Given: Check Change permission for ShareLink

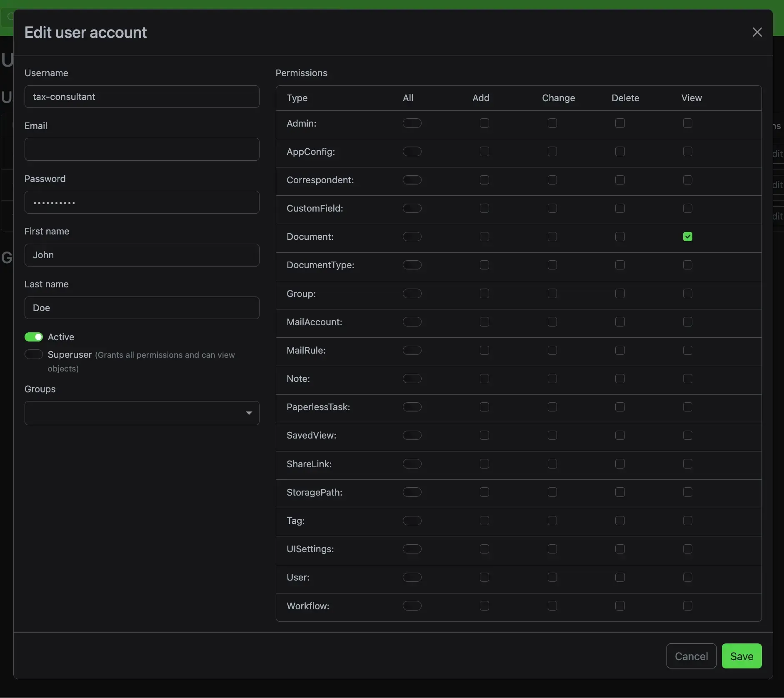Looking at the screenshot, I should [x=552, y=464].
